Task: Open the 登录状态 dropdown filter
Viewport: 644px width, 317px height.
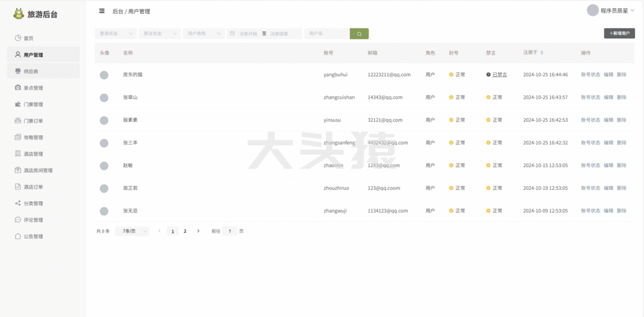Action: click(x=116, y=34)
